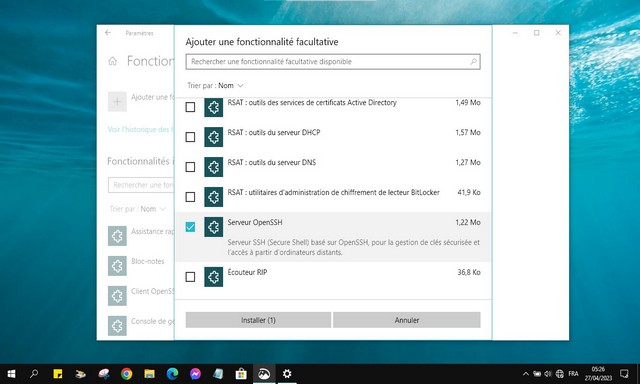The width and height of the screenshot is (640, 384).
Task: Click the Serveur OpenSSH feature icon
Action: 213,227
